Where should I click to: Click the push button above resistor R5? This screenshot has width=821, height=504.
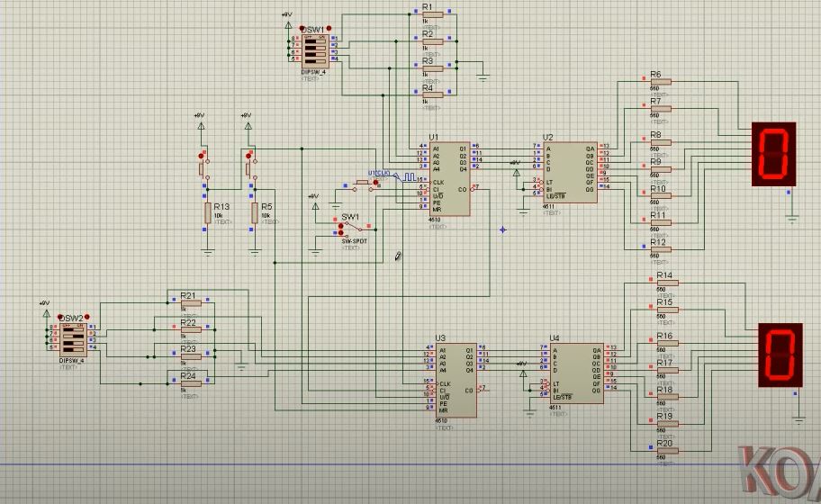(251, 167)
